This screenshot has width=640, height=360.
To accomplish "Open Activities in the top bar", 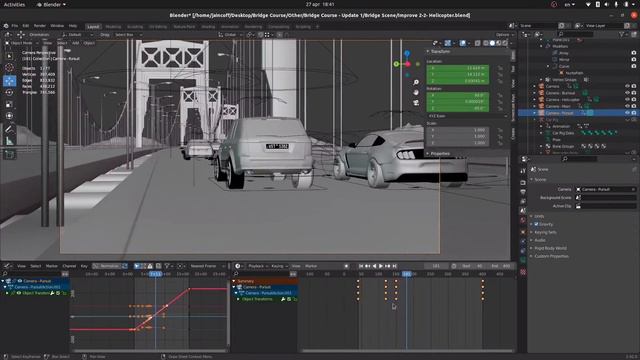I will pyautogui.click(x=14, y=4).
